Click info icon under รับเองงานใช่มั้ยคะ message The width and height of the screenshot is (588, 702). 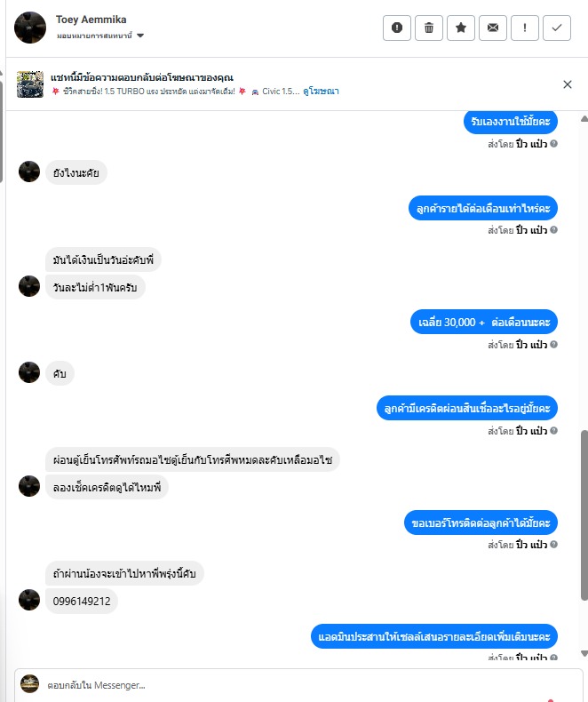[553, 144]
